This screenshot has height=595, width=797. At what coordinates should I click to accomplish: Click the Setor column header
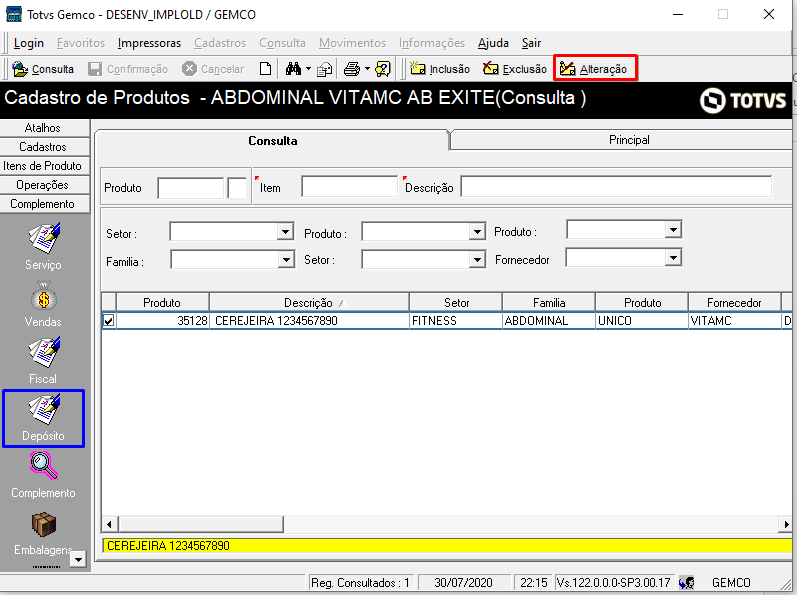456,303
